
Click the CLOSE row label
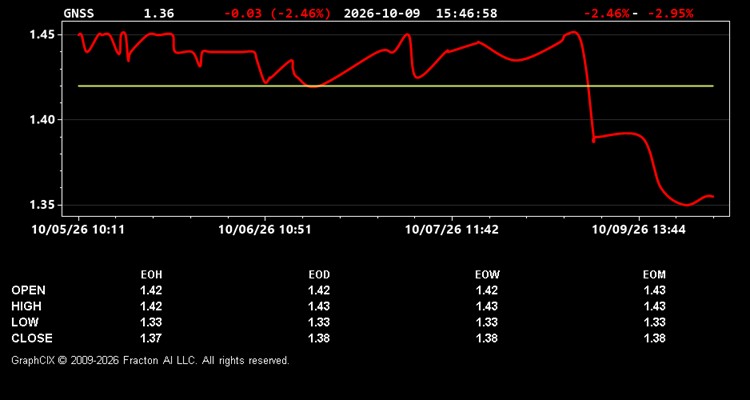click(x=32, y=338)
